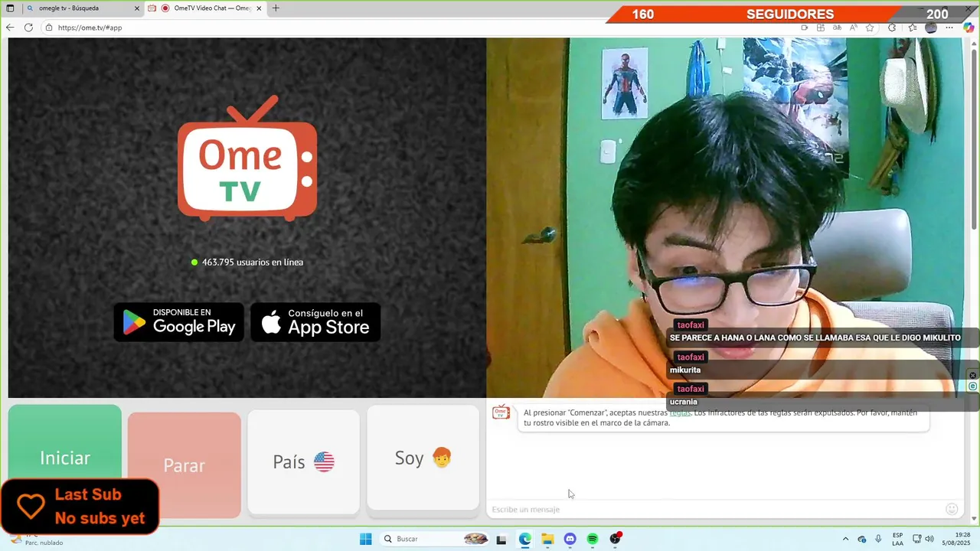Open File Explorer from the taskbar

tap(547, 539)
